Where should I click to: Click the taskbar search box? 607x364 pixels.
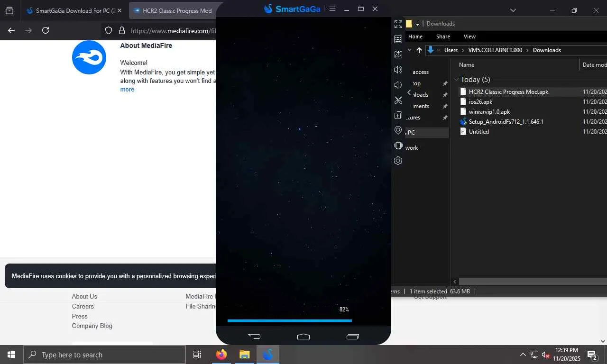coord(104,355)
